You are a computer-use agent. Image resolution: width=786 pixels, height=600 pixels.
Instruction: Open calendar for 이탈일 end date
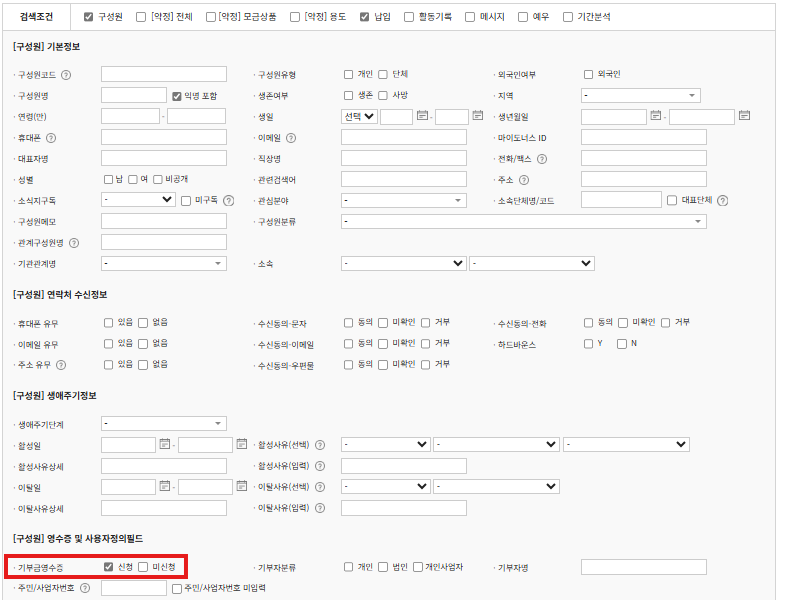click(x=242, y=486)
